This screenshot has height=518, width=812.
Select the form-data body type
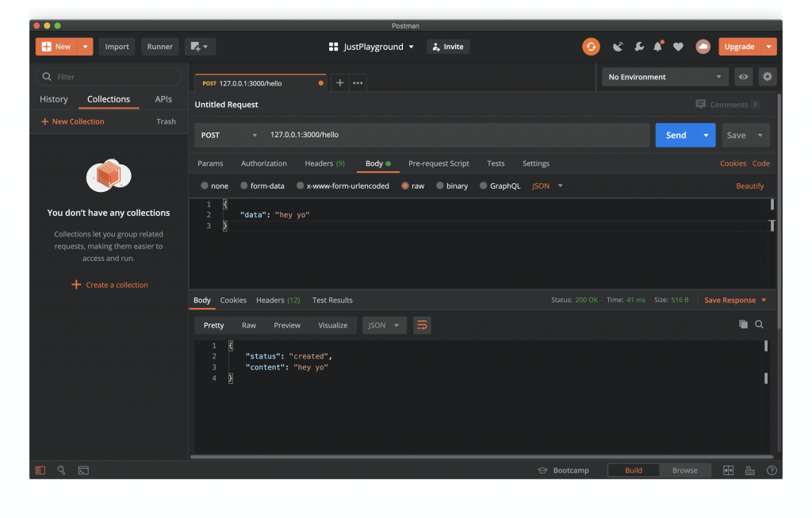pyautogui.click(x=244, y=186)
